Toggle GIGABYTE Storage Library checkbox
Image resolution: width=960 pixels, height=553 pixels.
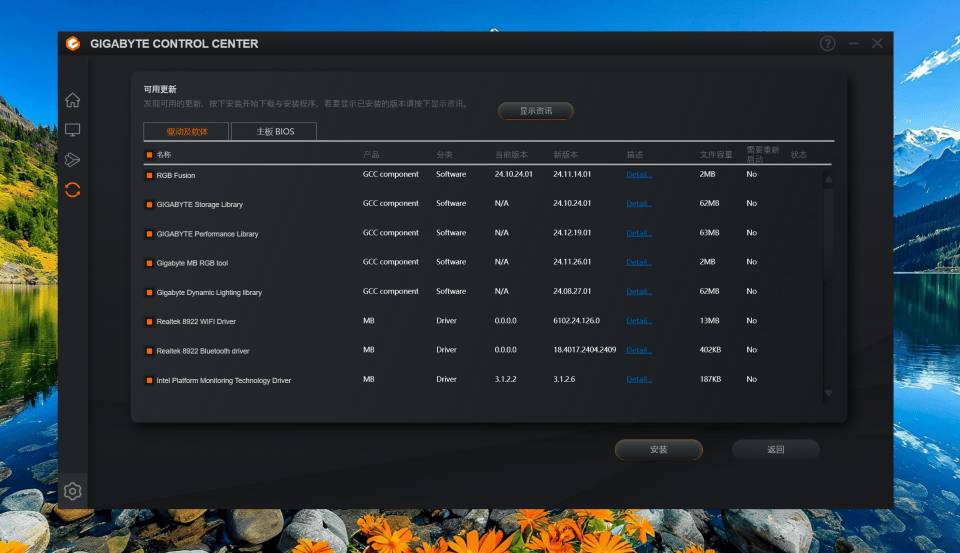149,205
